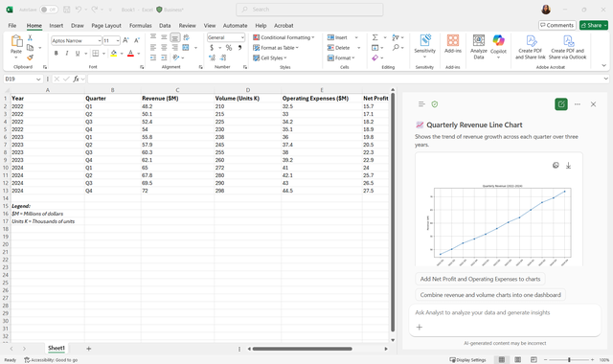Click the yellow Fill Color swatch

(x=113, y=54)
